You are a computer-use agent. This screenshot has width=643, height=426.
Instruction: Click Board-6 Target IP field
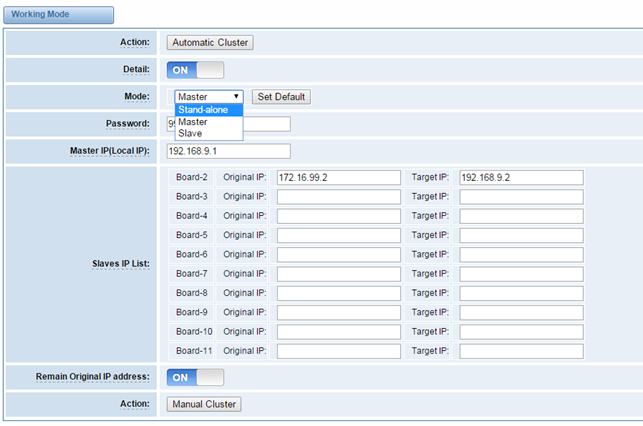tap(521, 255)
